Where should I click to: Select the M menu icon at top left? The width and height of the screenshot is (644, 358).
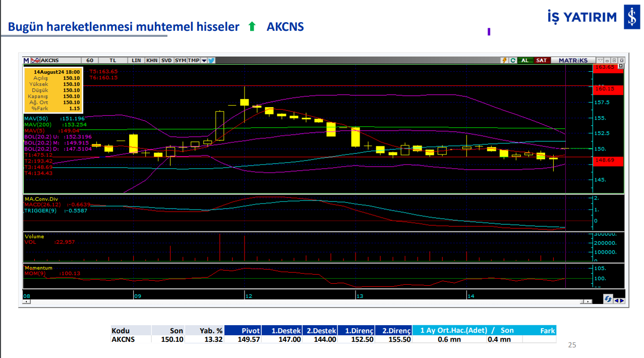tap(26, 60)
